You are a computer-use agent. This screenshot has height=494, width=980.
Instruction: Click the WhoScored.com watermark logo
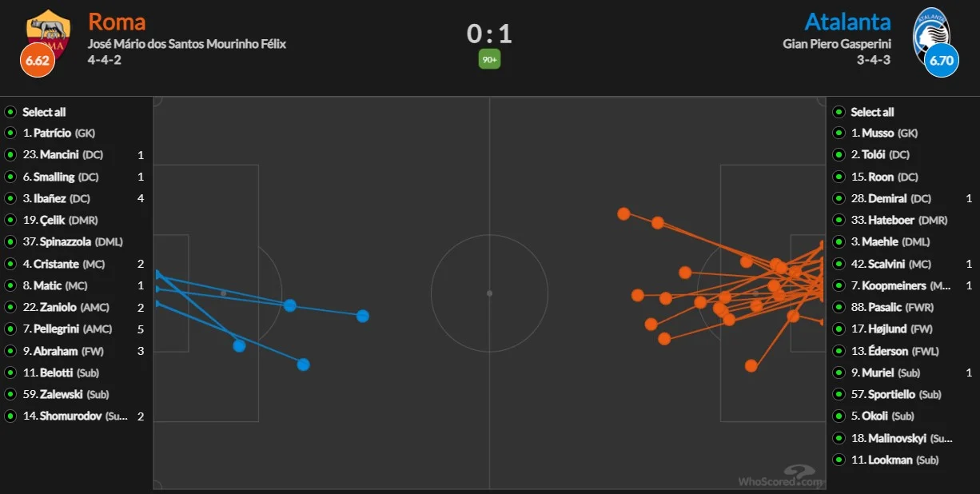(779, 477)
